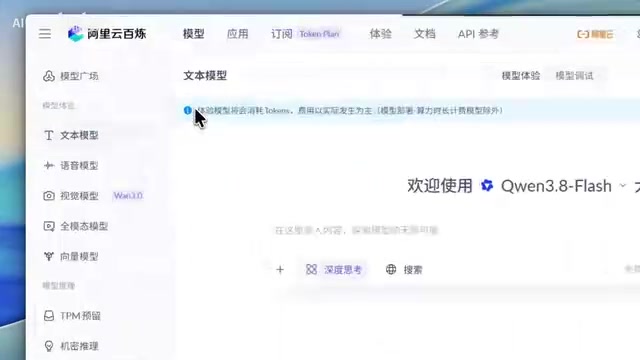Image resolution: width=640 pixels, height=360 pixels.
Task: Open the 模型 top navigation tab
Action: point(193,34)
